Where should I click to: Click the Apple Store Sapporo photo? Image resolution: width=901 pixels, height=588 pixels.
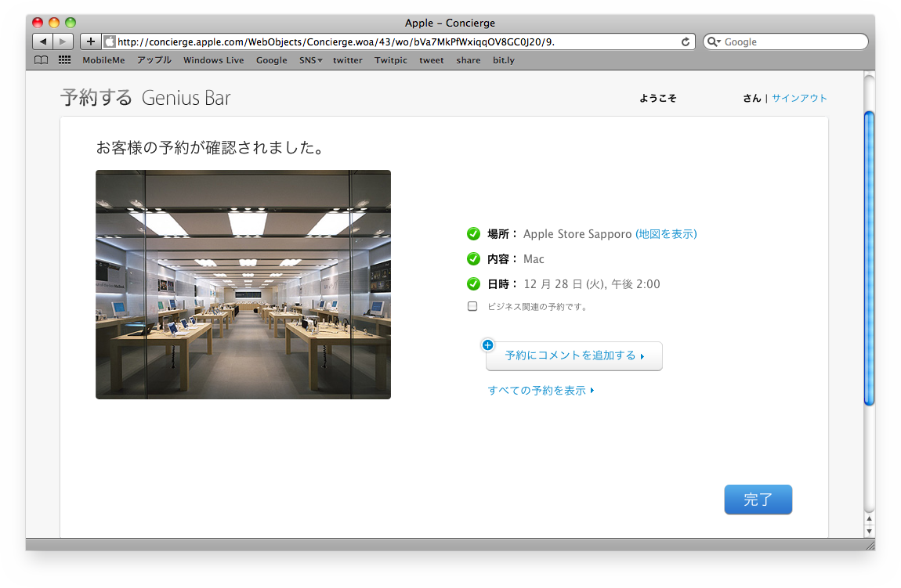(x=243, y=284)
